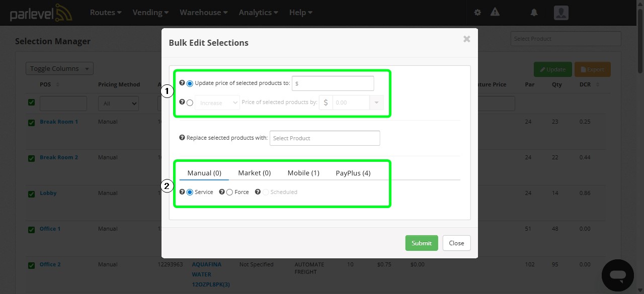The width and height of the screenshot is (644, 294).
Task: Click the alert warning icon in the navbar
Action: tap(495, 12)
